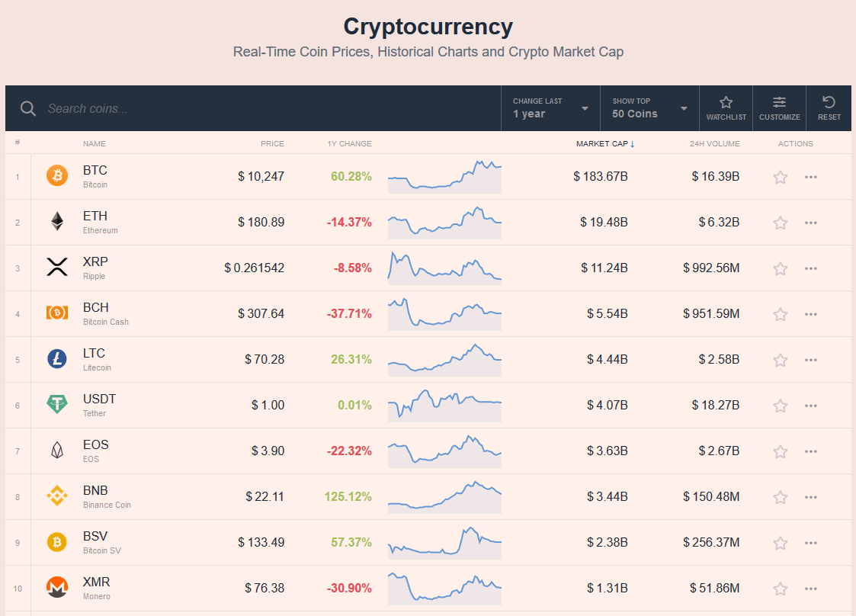Image resolution: width=856 pixels, height=616 pixels.
Task: Toggle watchlist star for XRP row
Action: coord(780,268)
